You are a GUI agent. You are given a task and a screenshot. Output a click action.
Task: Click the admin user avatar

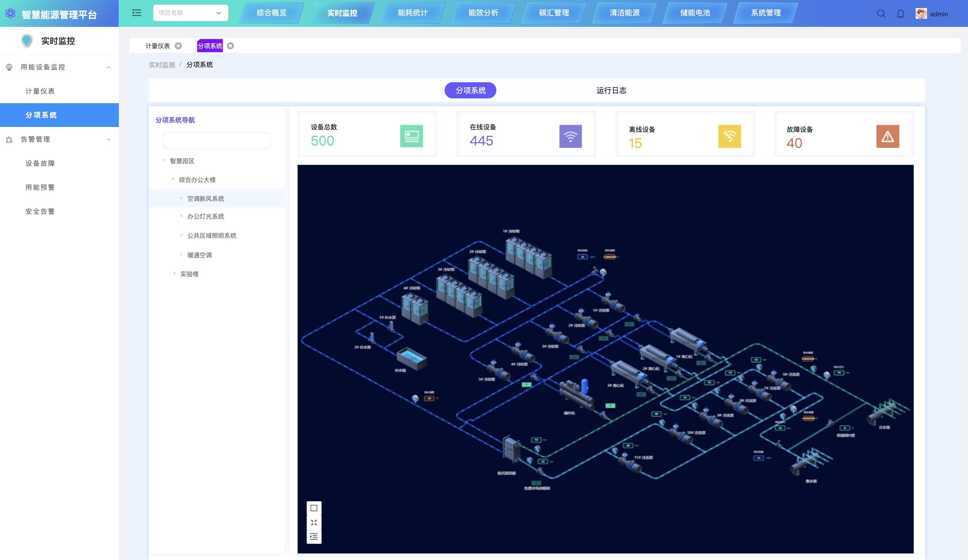921,14
